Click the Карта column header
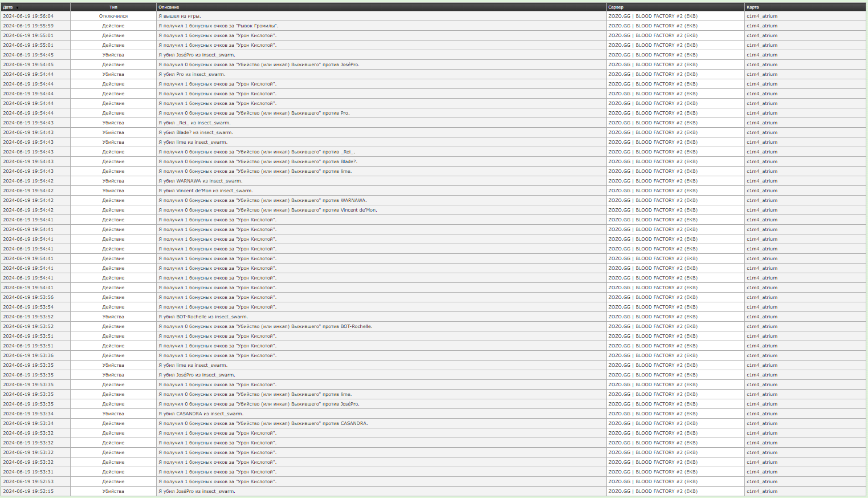This screenshot has width=868, height=498. [752, 7]
